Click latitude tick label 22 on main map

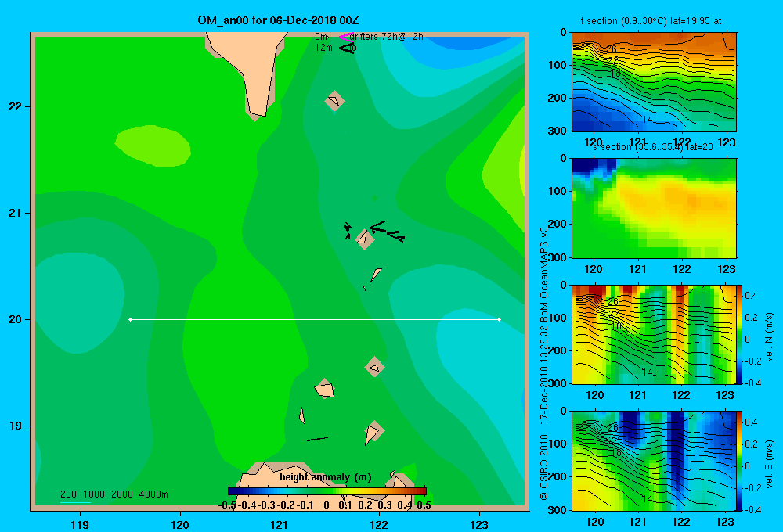pyautogui.click(x=15, y=107)
